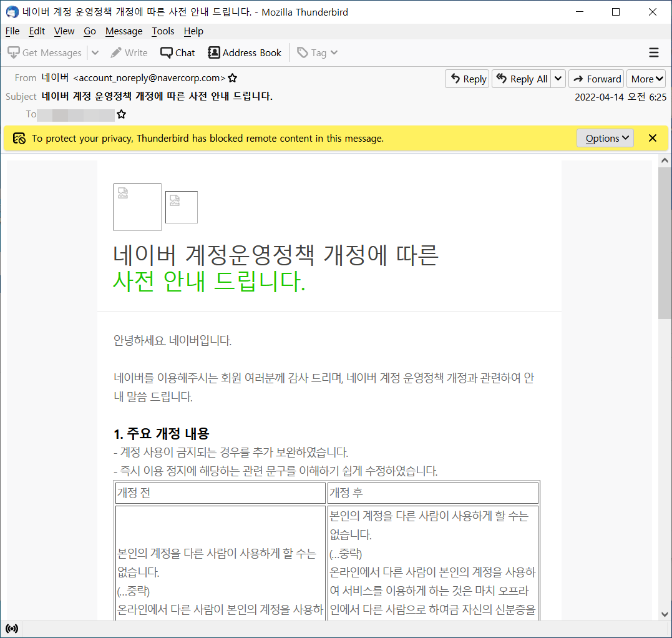Close the Thunderbird window
Image resolution: width=672 pixels, height=638 pixels.
tap(652, 12)
